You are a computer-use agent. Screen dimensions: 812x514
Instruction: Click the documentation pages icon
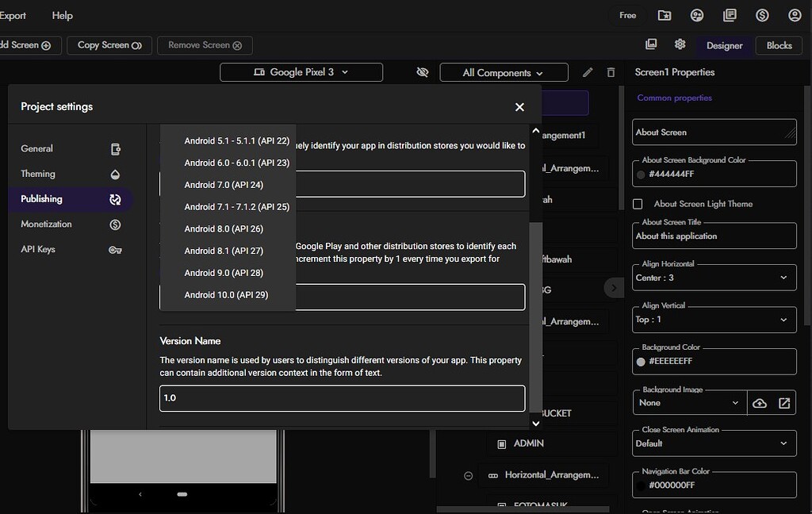point(730,15)
